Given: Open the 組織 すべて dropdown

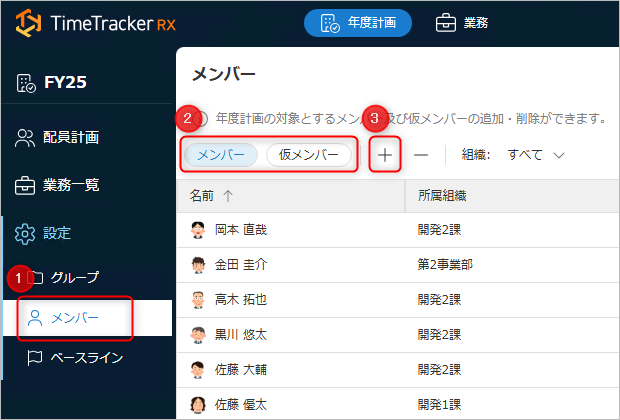Looking at the screenshot, I should click(x=535, y=155).
